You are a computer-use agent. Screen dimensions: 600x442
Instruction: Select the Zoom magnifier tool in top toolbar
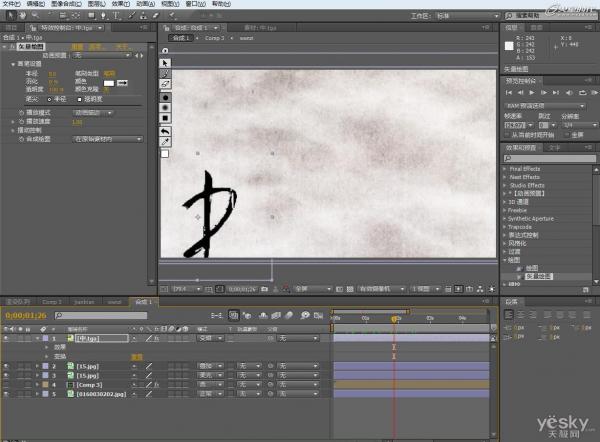[x=35, y=15]
